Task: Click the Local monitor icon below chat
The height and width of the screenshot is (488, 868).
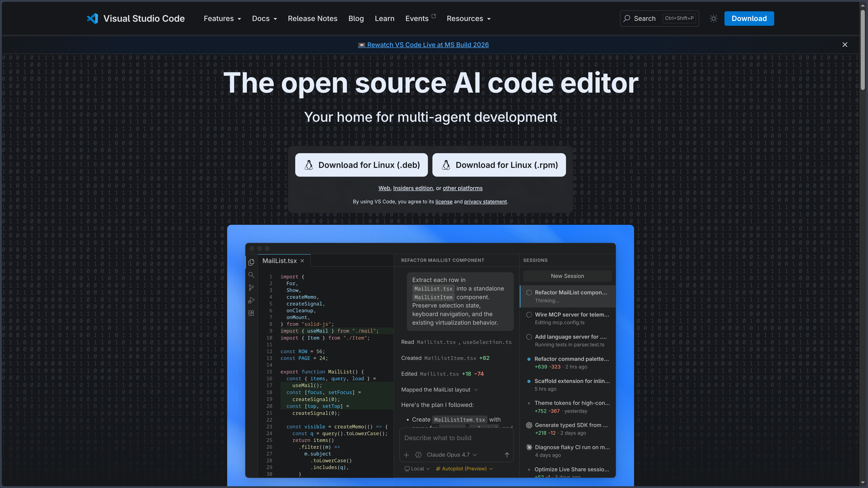Action: pos(407,469)
